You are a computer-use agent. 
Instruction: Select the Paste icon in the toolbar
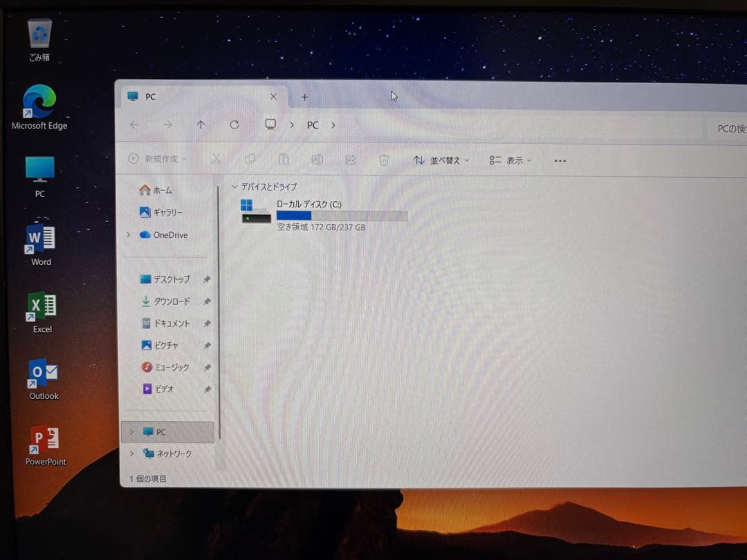(284, 160)
